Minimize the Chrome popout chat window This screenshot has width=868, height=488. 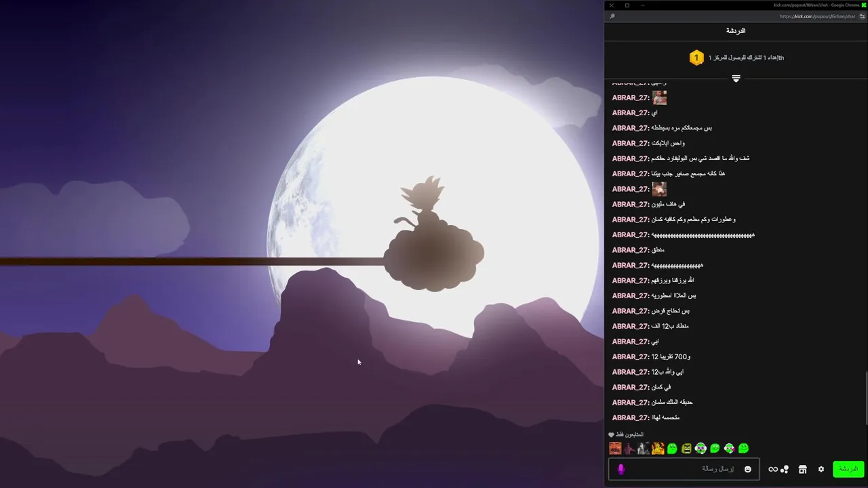(643, 5)
